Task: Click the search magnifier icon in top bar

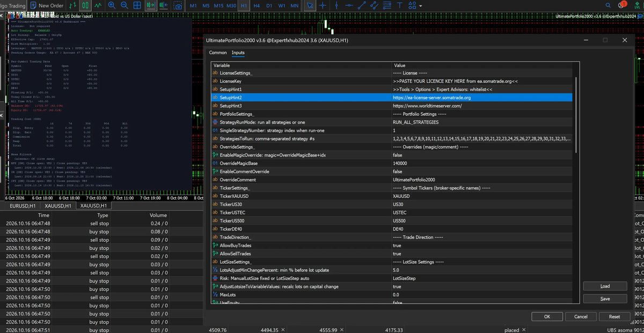Action: (x=609, y=5)
